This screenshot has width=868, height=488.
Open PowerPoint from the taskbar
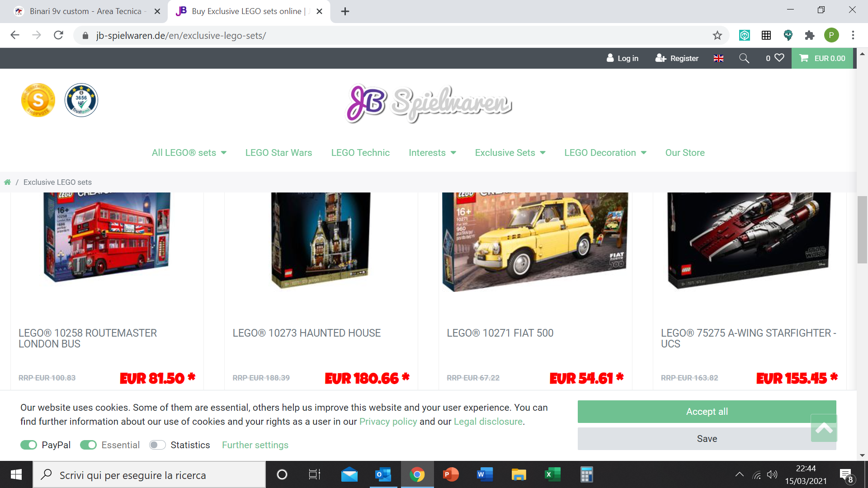pyautogui.click(x=451, y=474)
